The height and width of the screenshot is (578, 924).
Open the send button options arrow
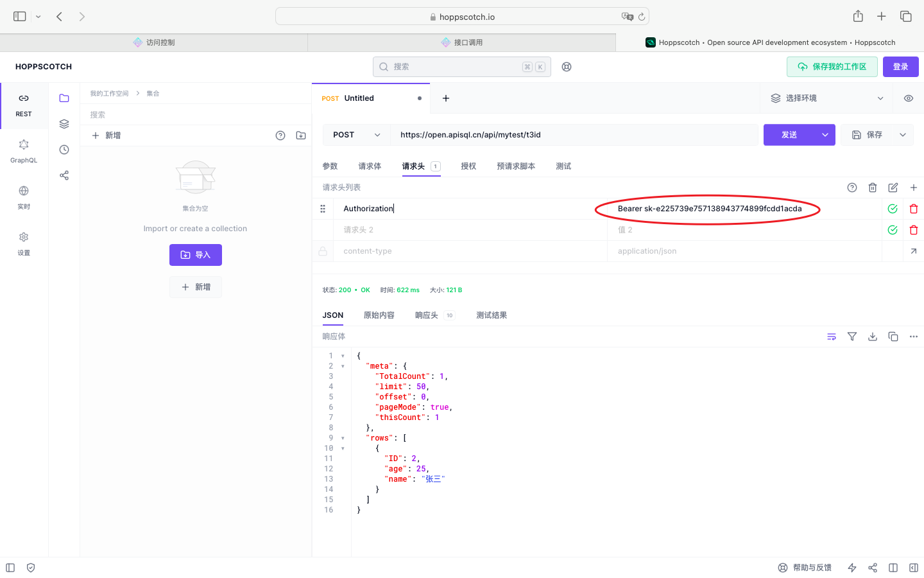click(825, 135)
